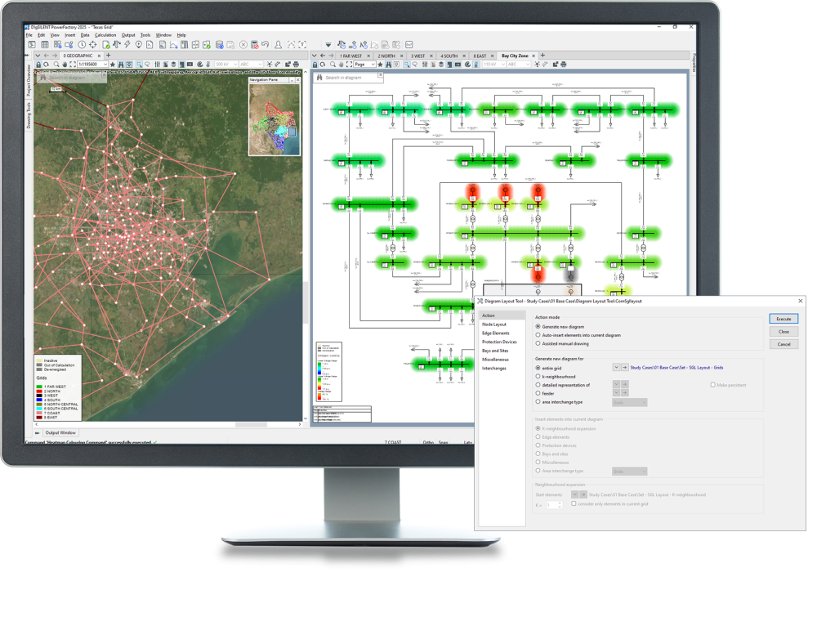Select 'detailed representation of' radio option
This screenshot has height=644, width=817.
click(538, 385)
